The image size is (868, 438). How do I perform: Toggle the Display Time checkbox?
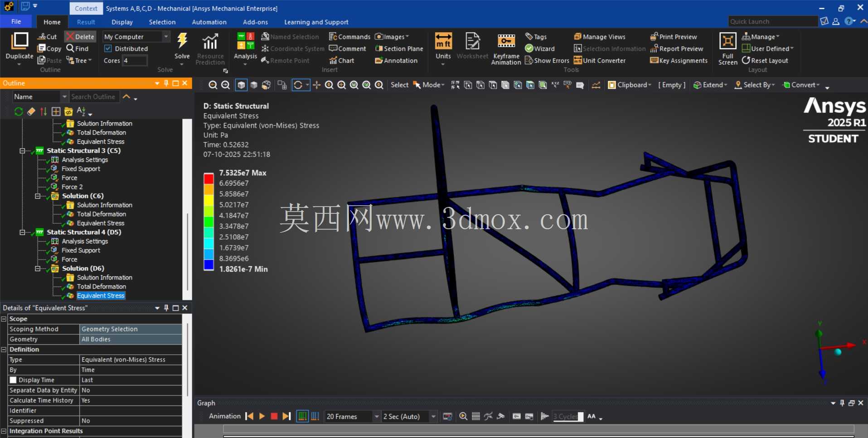click(13, 380)
